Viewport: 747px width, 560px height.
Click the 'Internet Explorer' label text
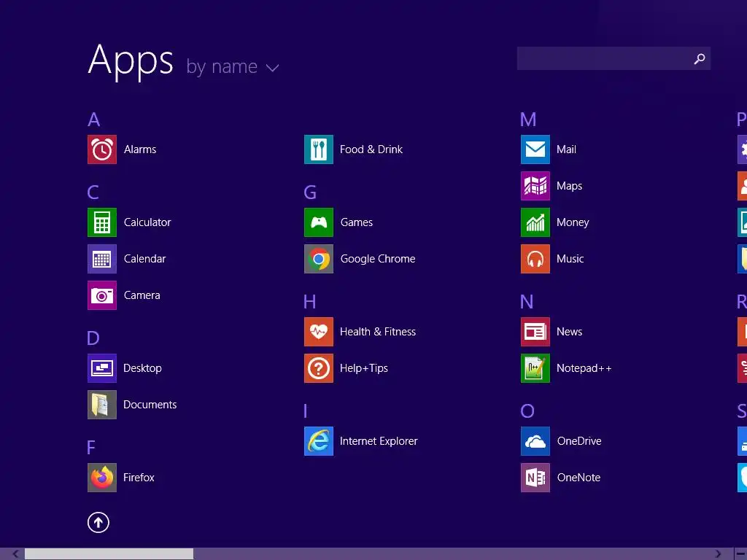[x=379, y=441]
